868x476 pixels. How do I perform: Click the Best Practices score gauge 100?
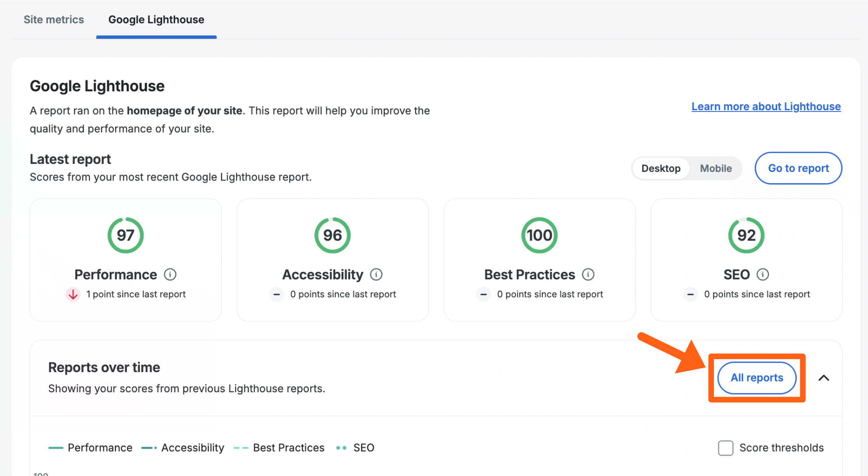click(x=539, y=235)
